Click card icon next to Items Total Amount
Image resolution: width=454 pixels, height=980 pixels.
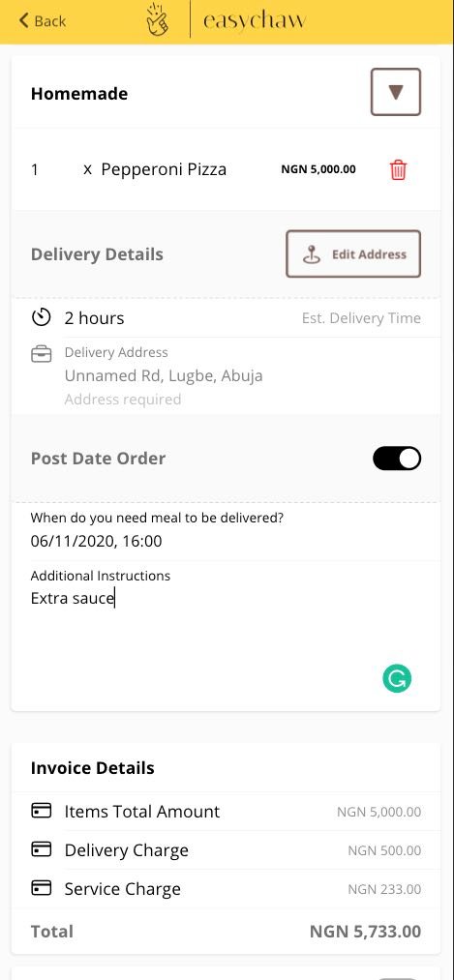pos(42,812)
